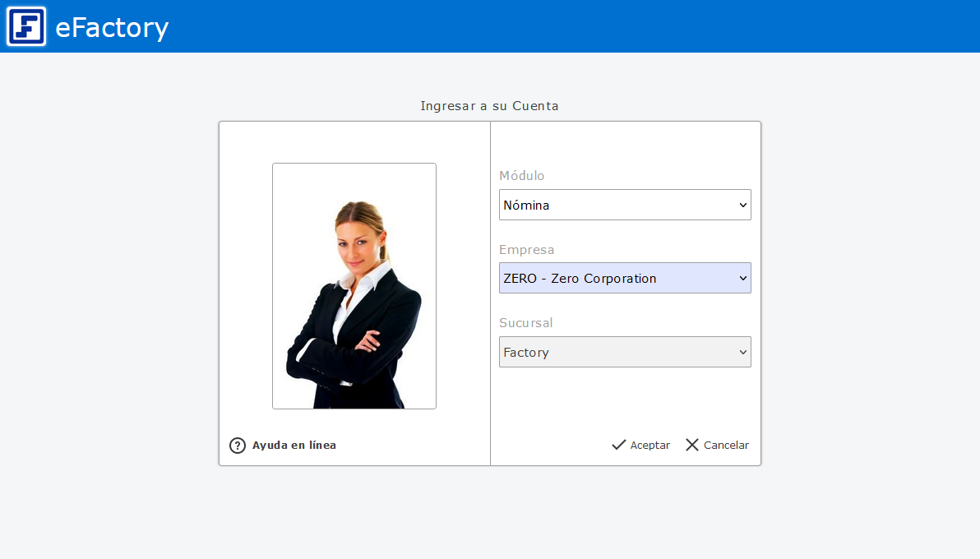Click the Empresa field label
Image resolution: width=980 pixels, height=559 pixels.
point(527,250)
